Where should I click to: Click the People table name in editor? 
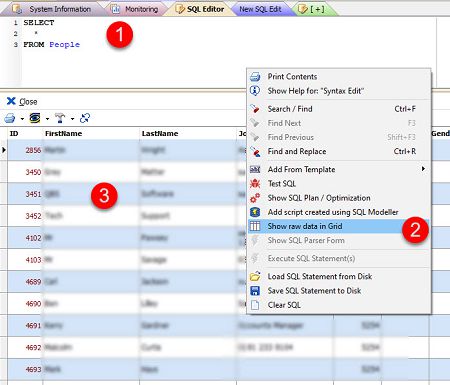[65, 45]
